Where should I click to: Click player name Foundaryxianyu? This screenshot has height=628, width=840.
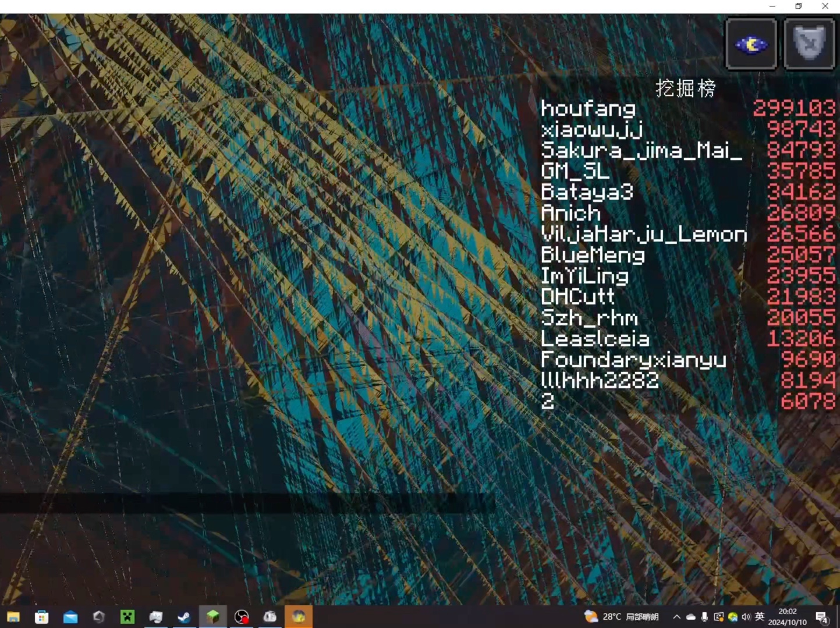coord(633,360)
